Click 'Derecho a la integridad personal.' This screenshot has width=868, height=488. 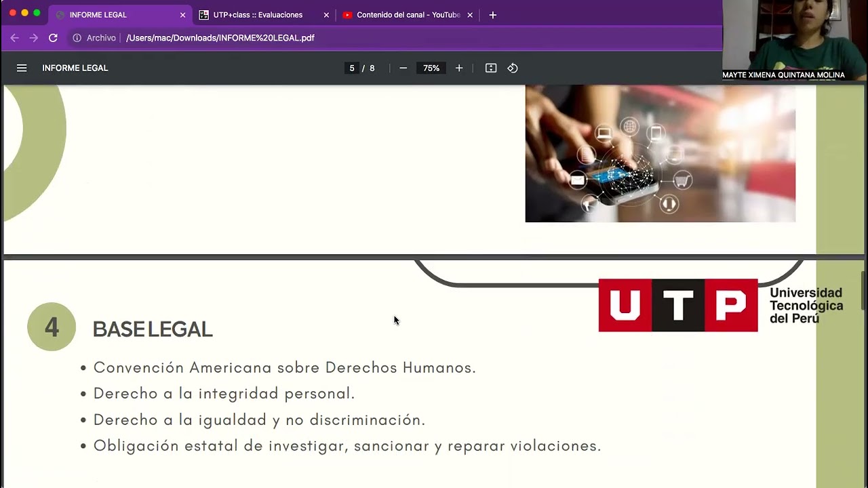tap(224, 393)
